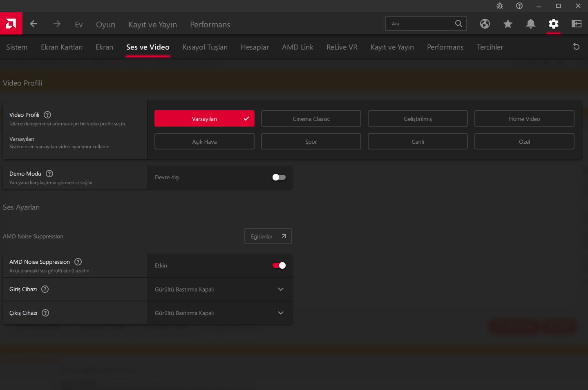Show help for Demo Modu
588x390 pixels.
pyautogui.click(x=49, y=174)
